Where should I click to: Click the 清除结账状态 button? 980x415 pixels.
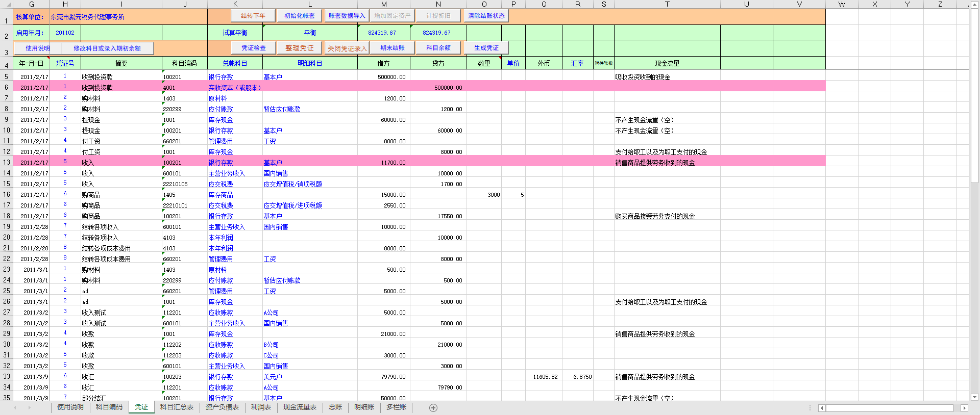coord(486,16)
